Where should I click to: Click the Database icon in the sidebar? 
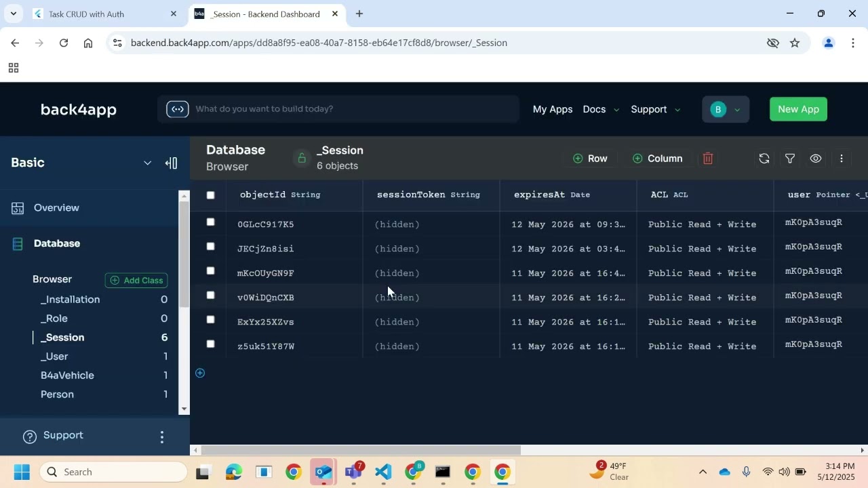pyautogui.click(x=18, y=244)
